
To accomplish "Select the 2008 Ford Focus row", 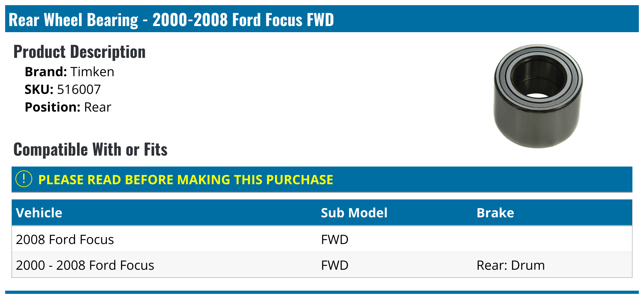I will coord(65,240).
